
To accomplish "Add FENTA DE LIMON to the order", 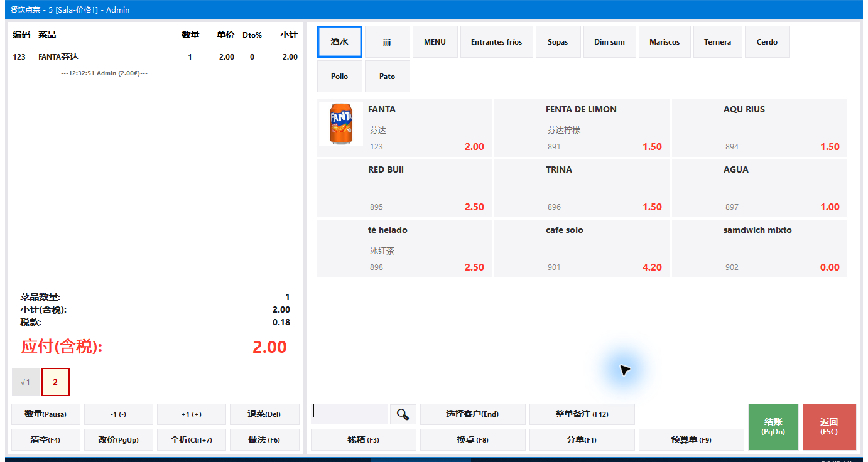I will [582, 128].
